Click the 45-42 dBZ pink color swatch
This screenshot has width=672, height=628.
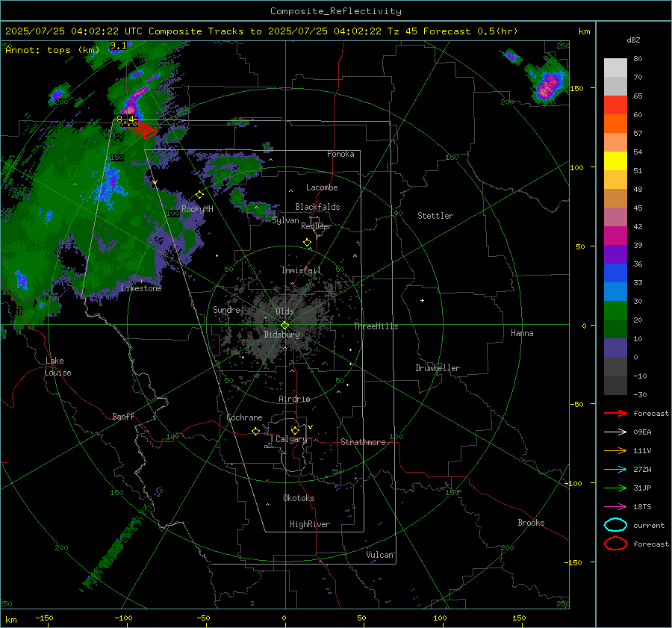coord(615,217)
